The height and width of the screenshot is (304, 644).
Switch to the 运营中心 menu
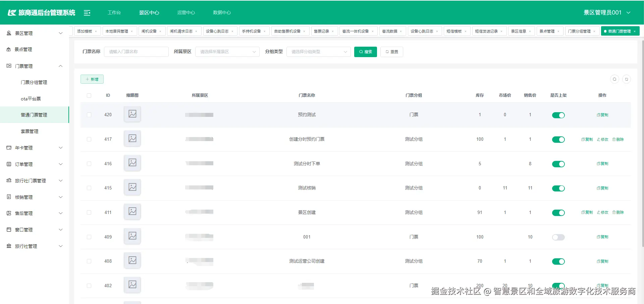click(186, 12)
